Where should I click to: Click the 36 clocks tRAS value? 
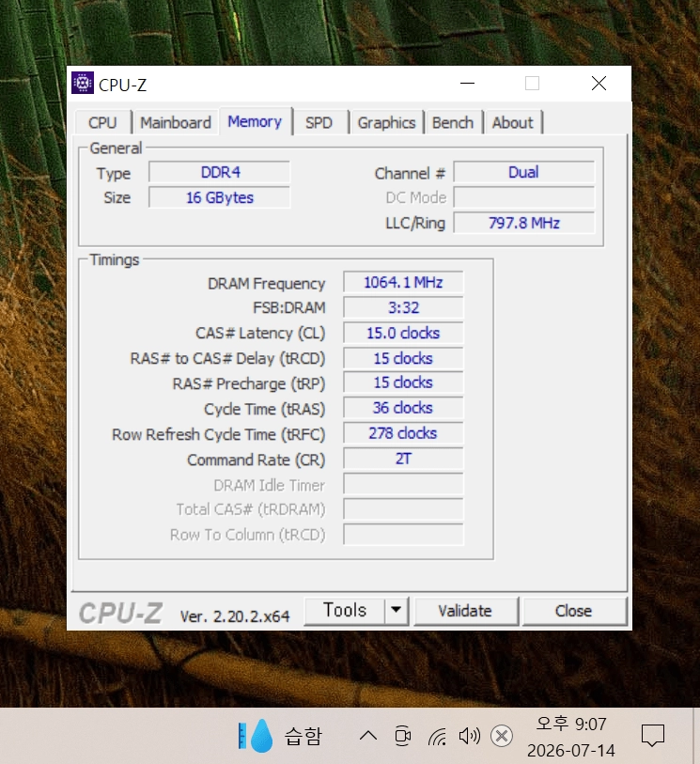pos(403,408)
